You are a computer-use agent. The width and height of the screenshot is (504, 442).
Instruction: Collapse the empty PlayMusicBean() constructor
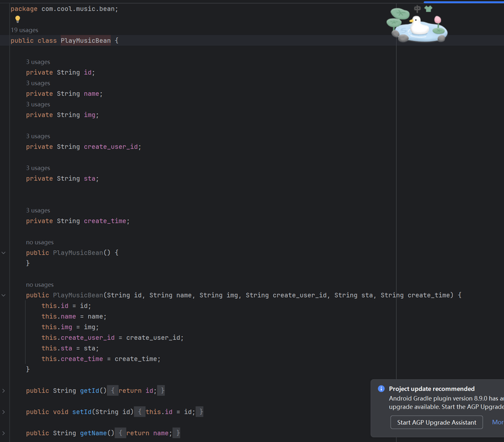click(4, 253)
